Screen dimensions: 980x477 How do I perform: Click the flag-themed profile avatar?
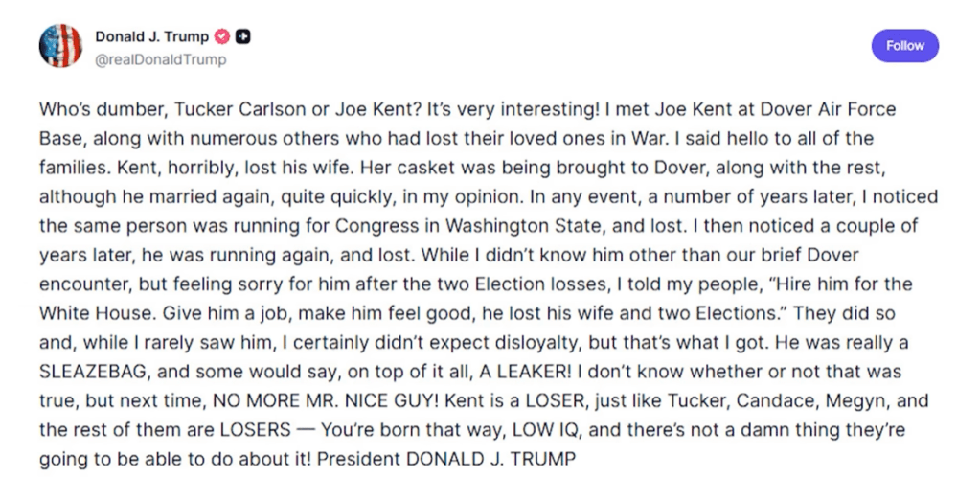[x=60, y=46]
